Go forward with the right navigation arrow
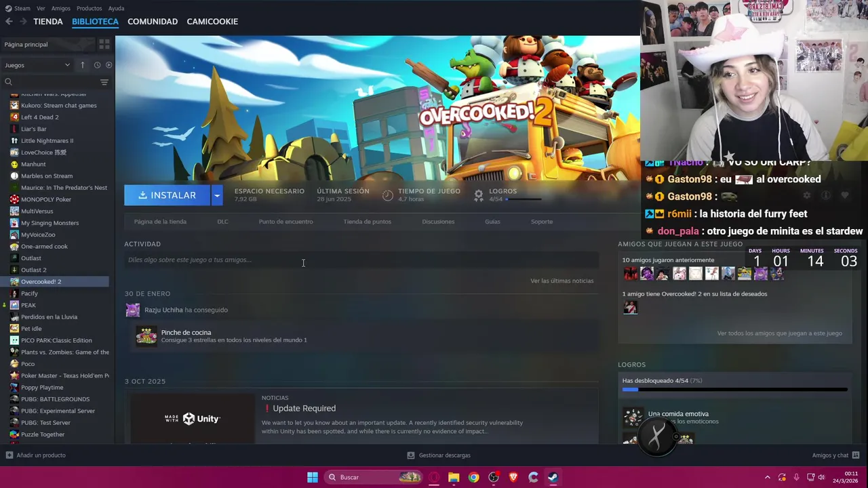868x488 pixels. 23,22
